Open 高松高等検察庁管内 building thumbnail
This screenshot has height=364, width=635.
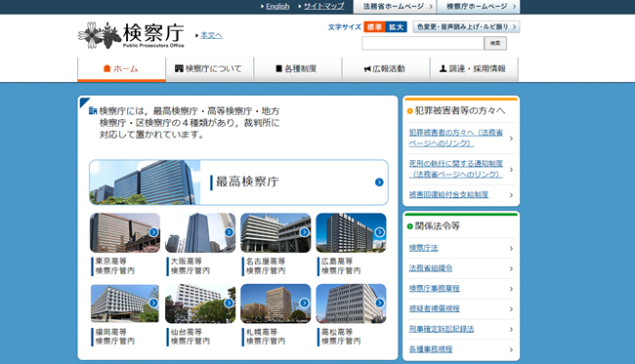point(351,303)
